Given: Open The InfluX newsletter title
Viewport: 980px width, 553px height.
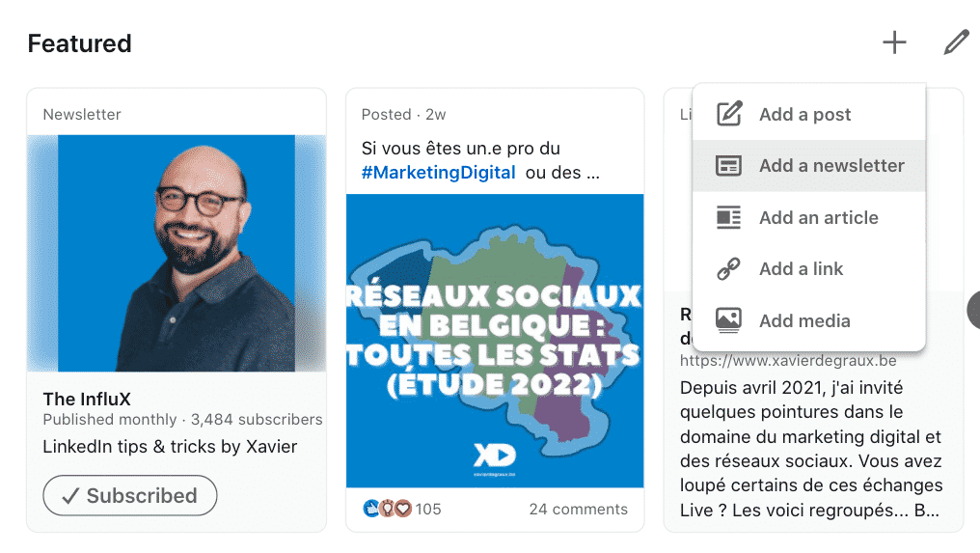Looking at the screenshot, I should tap(87, 400).
